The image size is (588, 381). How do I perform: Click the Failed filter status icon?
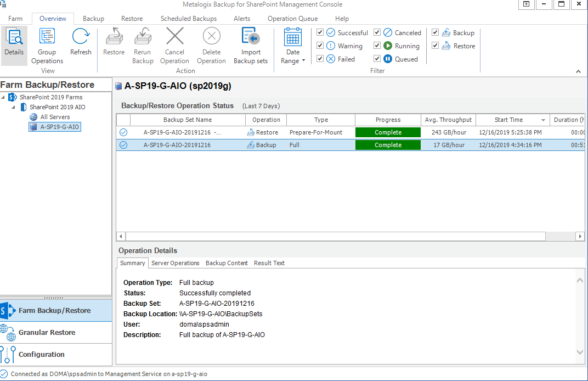[x=331, y=59]
